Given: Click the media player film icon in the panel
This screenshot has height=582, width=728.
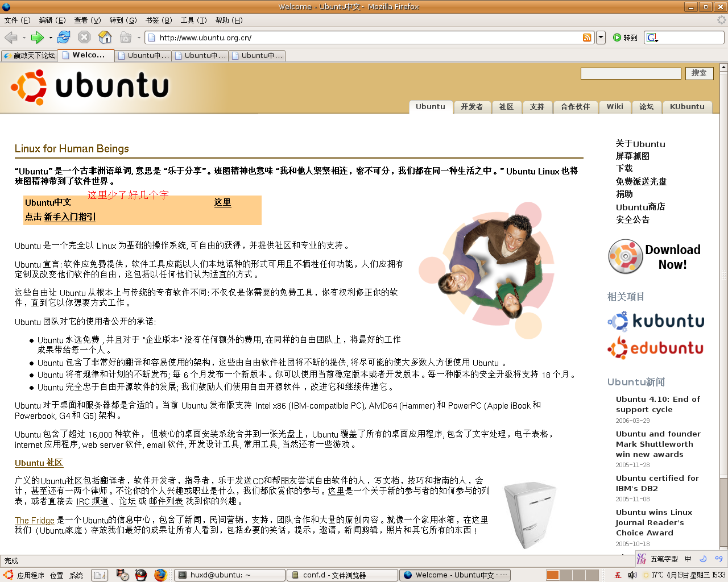Looking at the screenshot, I should click(122, 575).
